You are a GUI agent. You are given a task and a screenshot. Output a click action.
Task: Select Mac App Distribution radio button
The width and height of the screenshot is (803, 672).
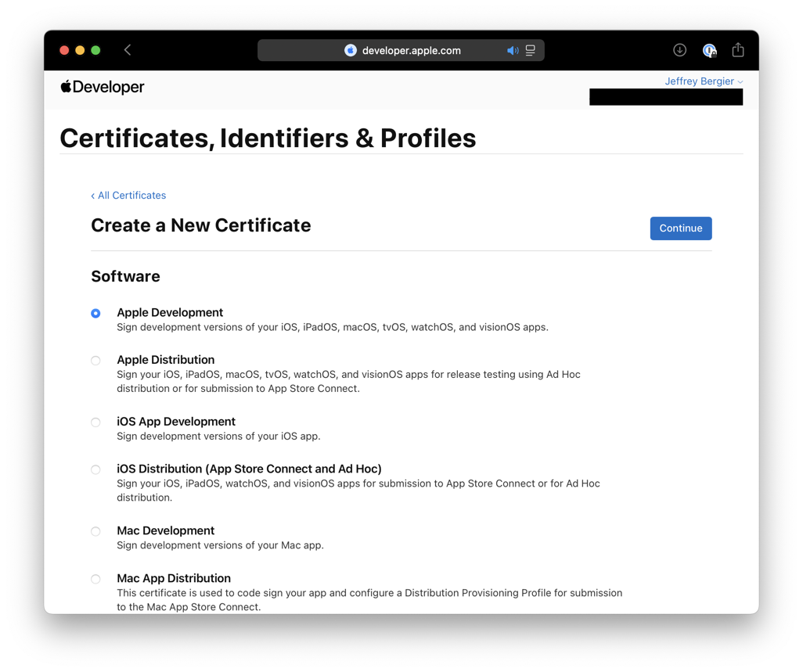[95, 579]
